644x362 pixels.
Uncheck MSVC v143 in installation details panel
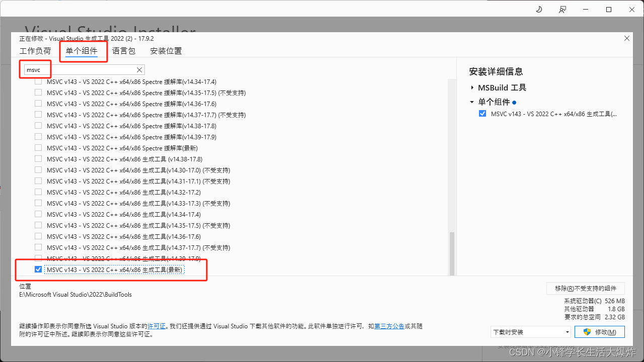[482, 114]
